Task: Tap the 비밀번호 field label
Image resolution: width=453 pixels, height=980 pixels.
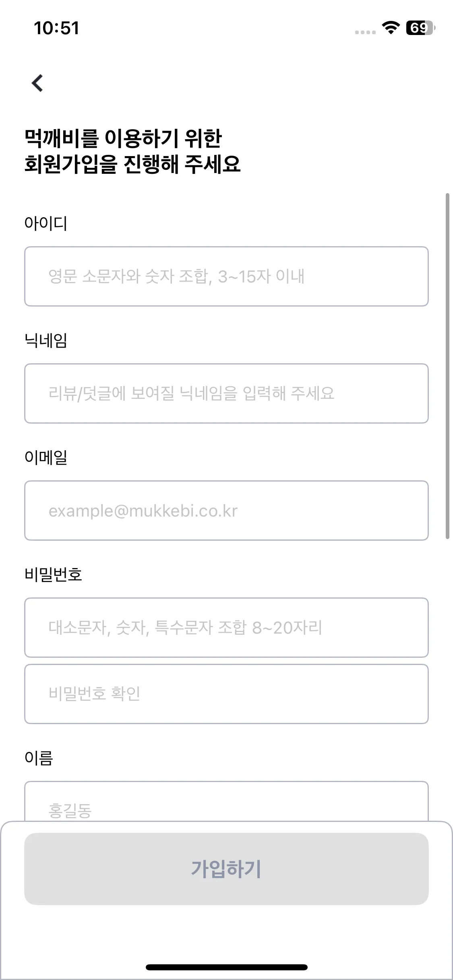Action: tap(53, 574)
